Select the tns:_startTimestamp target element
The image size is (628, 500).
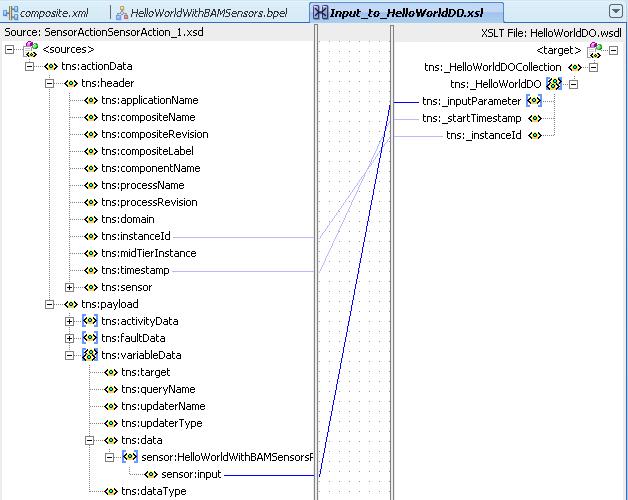(x=471, y=118)
